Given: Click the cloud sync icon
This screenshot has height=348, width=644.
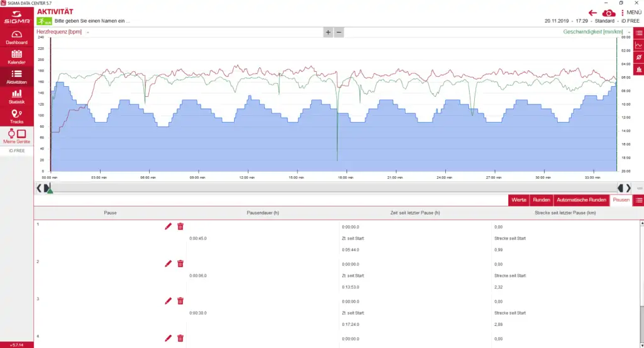Looking at the screenshot, I should pyautogui.click(x=609, y=13).
